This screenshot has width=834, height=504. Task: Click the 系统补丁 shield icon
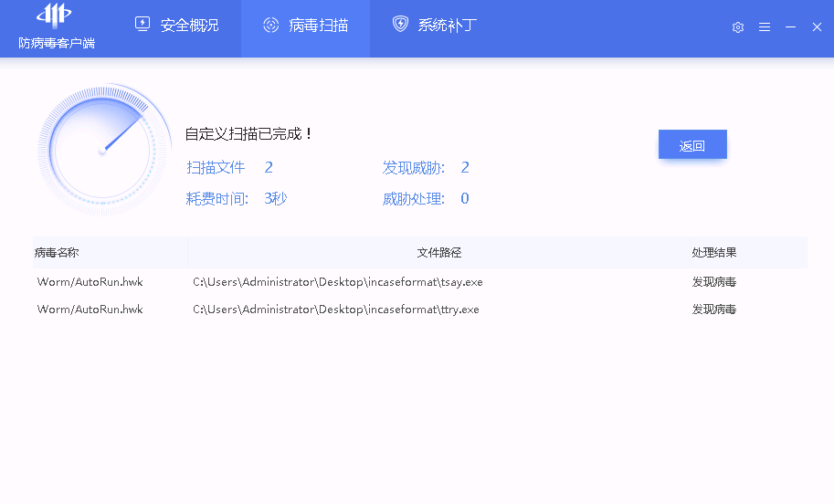coord(400,24)
